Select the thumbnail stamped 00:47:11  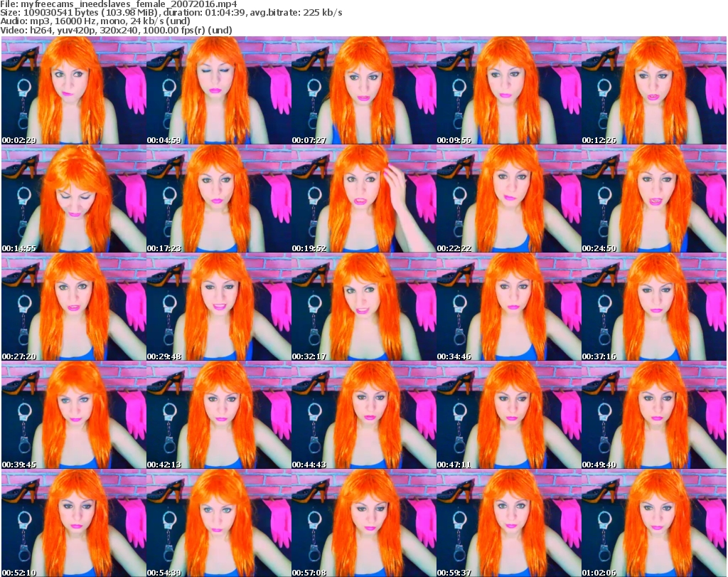click(x=508, y=415)
